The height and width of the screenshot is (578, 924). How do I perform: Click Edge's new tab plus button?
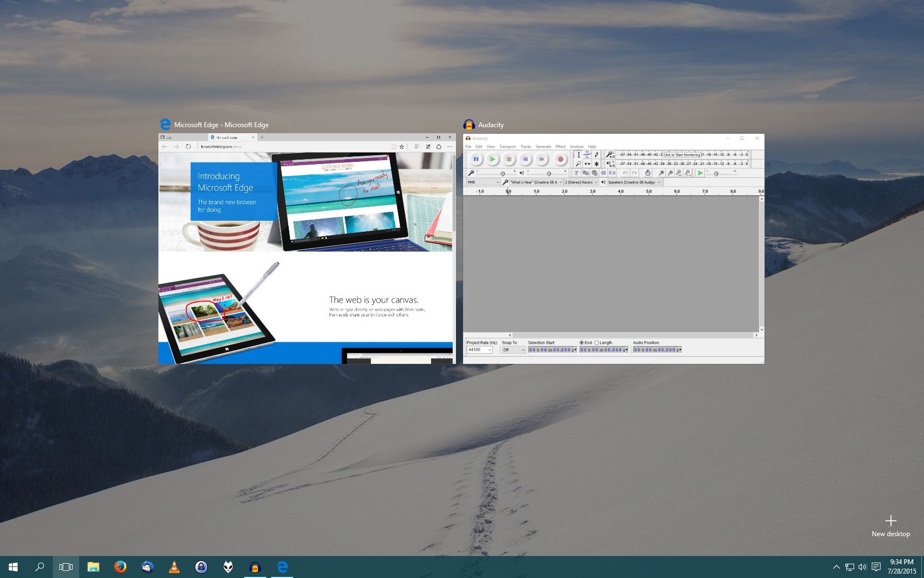pos(262,137)
